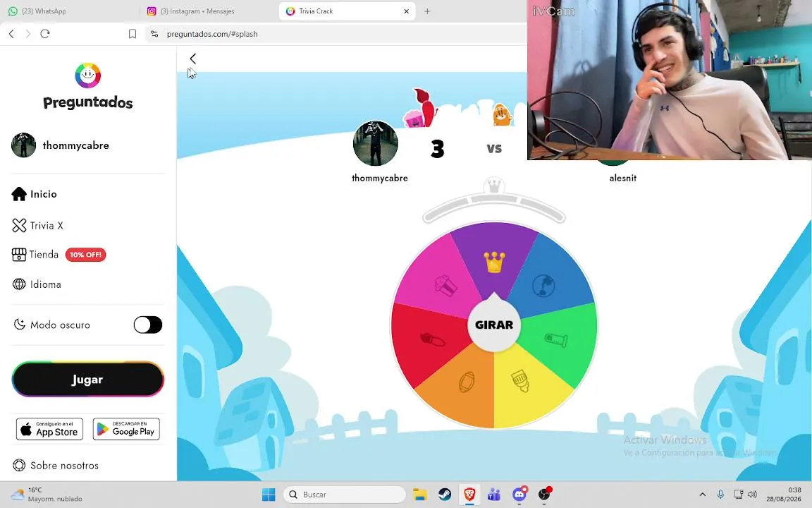The height and width of the screenshot is (508, 812).
Task: Switch to the Instagram Mensajes tab
Action: click(x=192, y=11)
